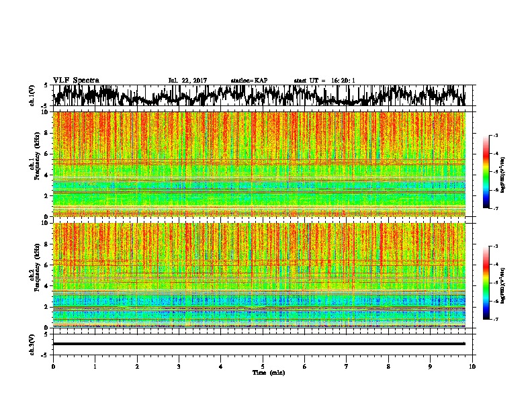Click the "-3" label on ch.2 color bar
This screenshot has height=411, width=532.
[496, 246]
